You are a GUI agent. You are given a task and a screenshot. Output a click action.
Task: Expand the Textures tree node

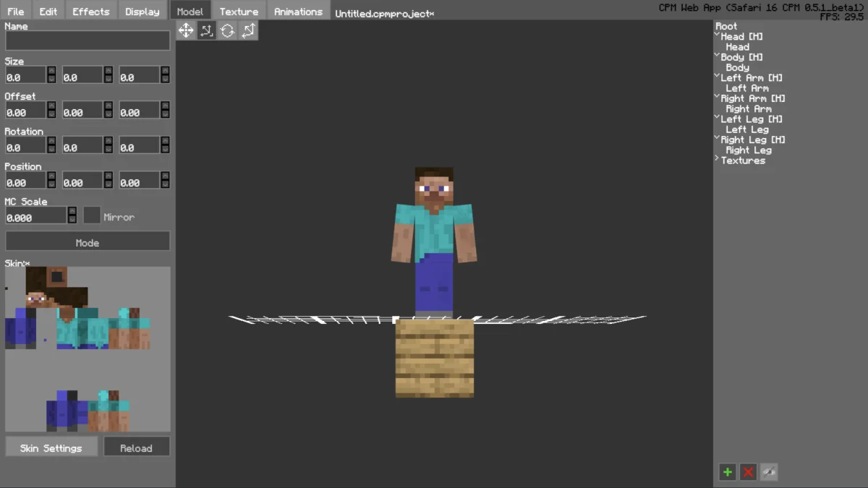[717, 158]
